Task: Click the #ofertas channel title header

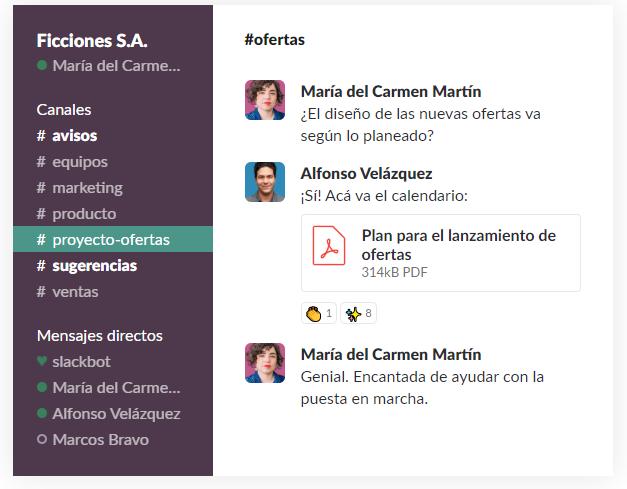Action: coord(274,40)
